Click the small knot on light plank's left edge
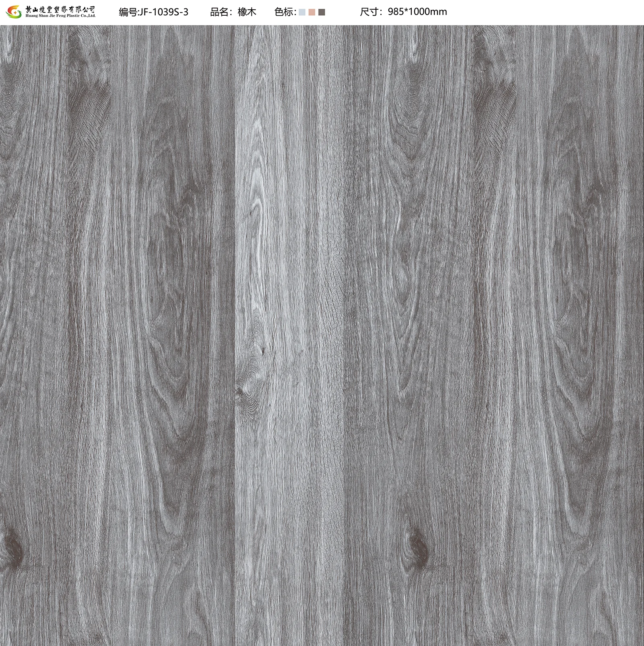Viewport: 644px width, 646px height. (x=242, y=389)
